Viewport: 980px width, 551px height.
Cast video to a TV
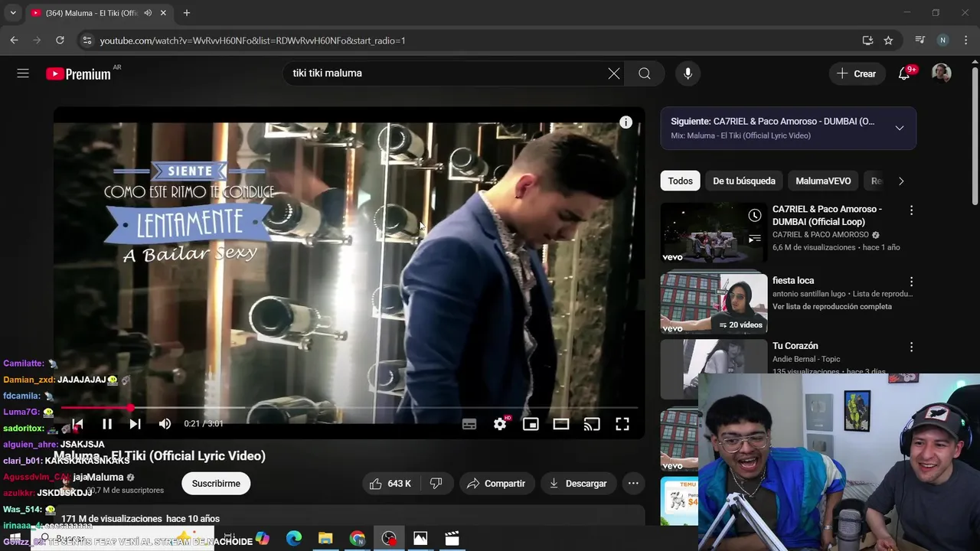click(592, 424)
